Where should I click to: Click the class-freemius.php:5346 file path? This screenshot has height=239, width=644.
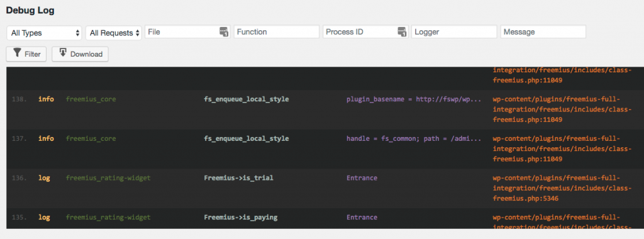tap(562, 188)
